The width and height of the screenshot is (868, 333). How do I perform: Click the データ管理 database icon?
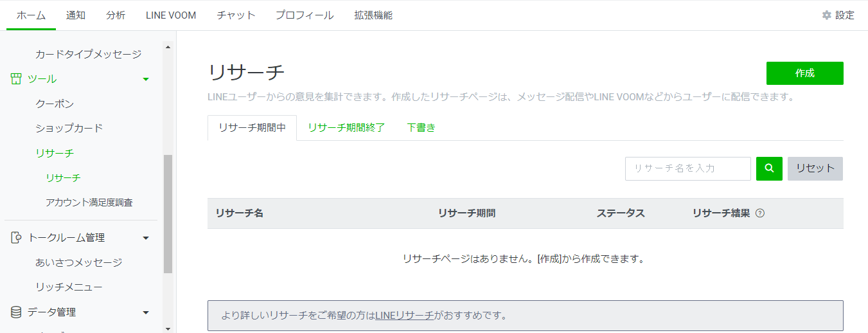16,312
